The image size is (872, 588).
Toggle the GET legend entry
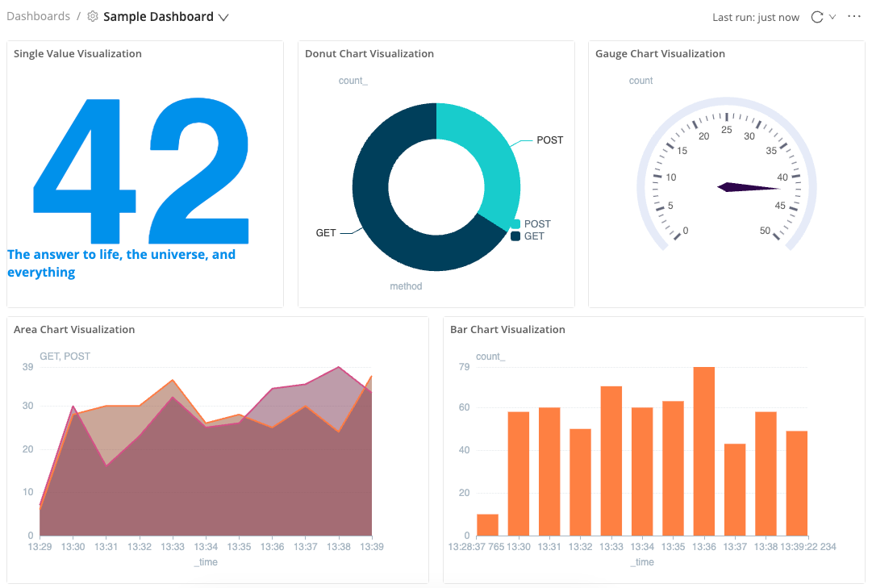point(532,236)
